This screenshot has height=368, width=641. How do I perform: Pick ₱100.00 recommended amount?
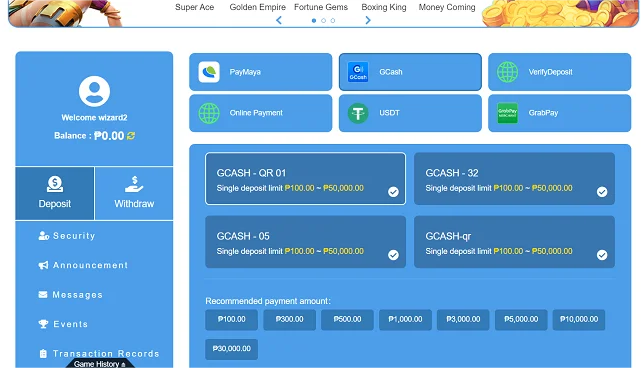click(x=231, y=319)
